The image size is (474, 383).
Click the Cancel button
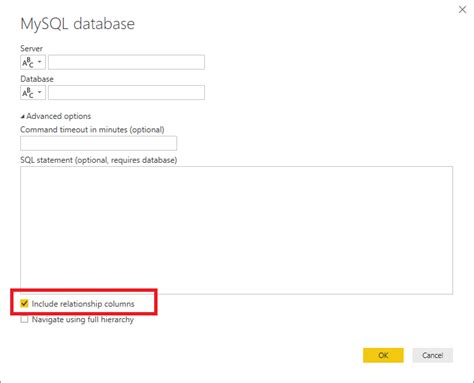tap(432, 355)
